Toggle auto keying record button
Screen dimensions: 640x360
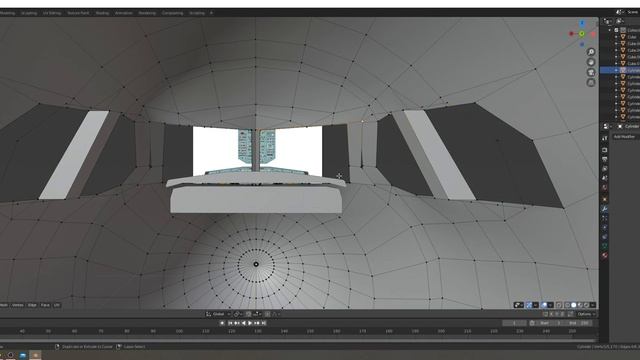pyautogui.click(x=222, y=323)
